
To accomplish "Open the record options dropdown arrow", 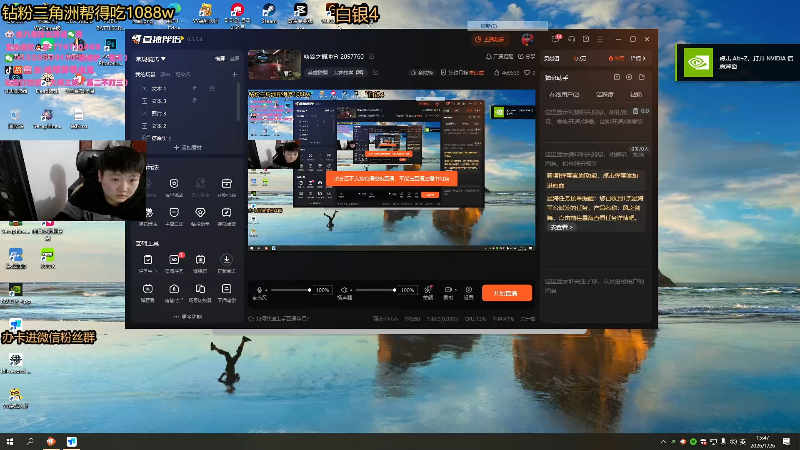I will click(x=455, y=290).
